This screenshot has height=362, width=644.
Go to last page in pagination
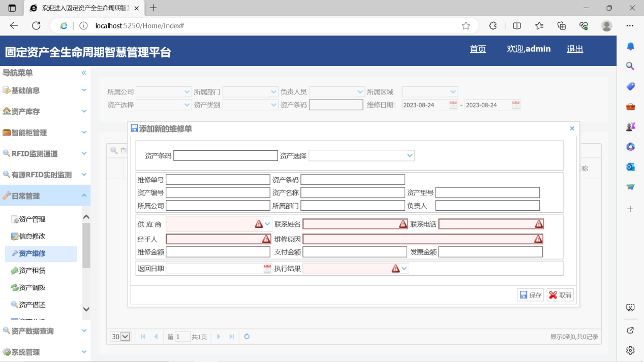pos(232,337)
